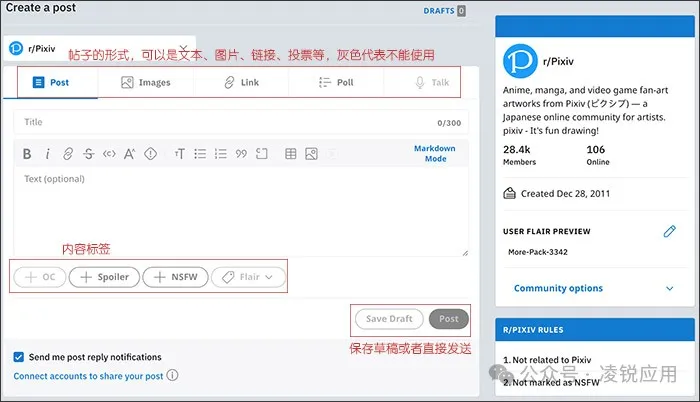700x402 pixels.
Task: Click the Title input field
Action: point(241,122)
